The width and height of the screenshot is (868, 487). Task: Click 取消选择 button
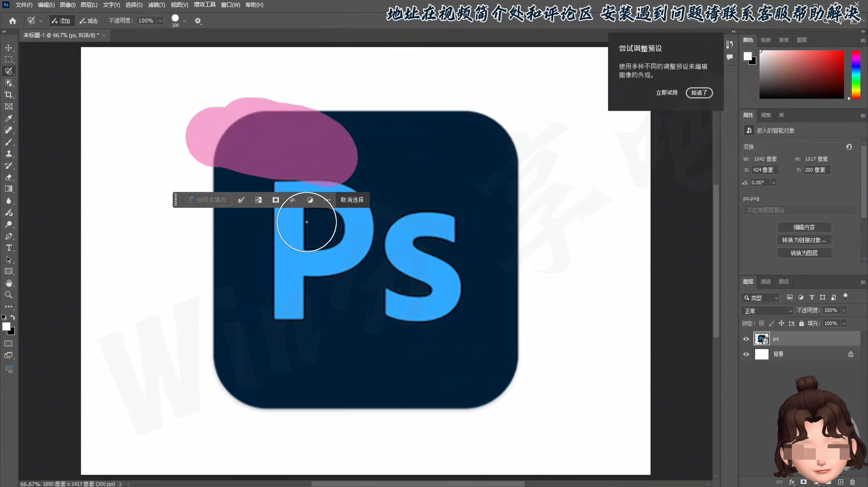(352, 200)
